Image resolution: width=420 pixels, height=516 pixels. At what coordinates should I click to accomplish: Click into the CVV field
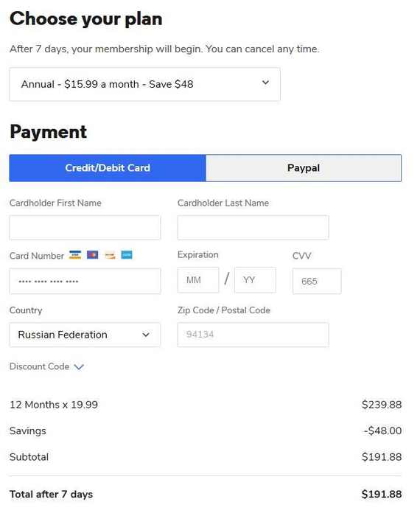click(317, 281)
